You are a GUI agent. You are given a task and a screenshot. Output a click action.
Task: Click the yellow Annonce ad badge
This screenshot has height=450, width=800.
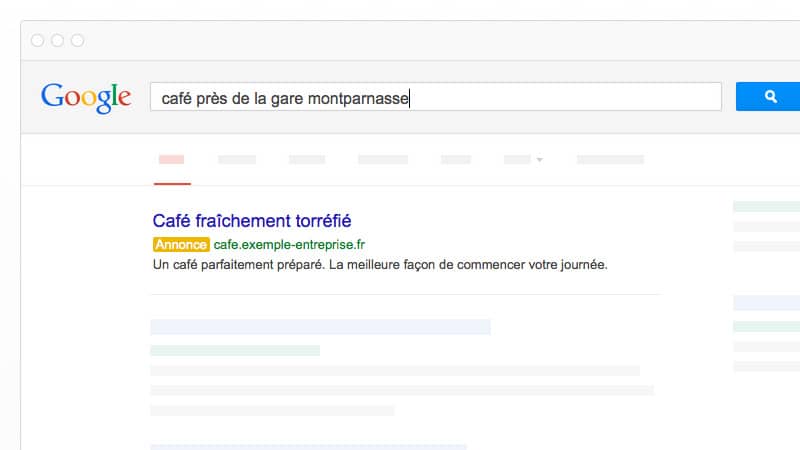(x=181, y=245)
